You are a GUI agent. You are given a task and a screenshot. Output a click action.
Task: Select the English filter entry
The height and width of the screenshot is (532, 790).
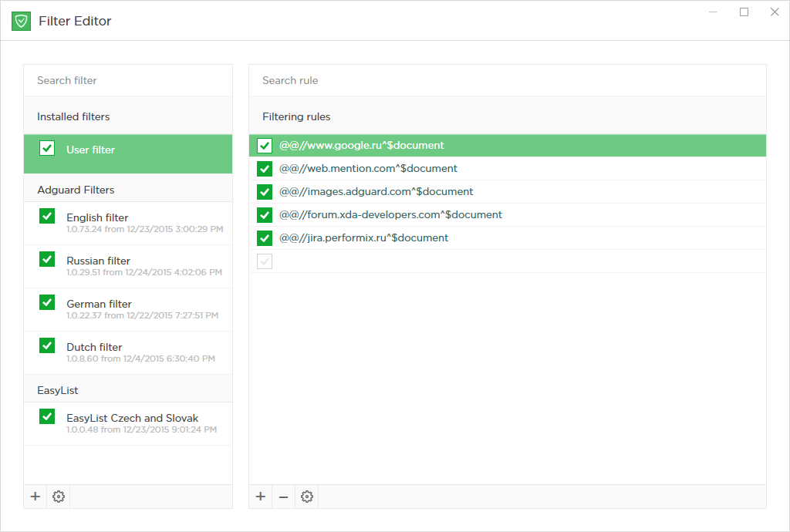[128, 224]
